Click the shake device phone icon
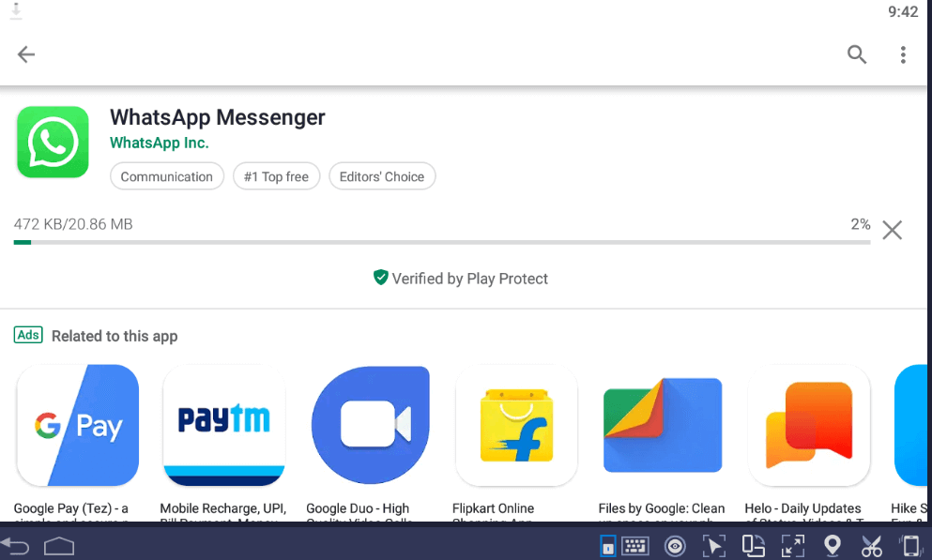 click(x=910, y=546)
